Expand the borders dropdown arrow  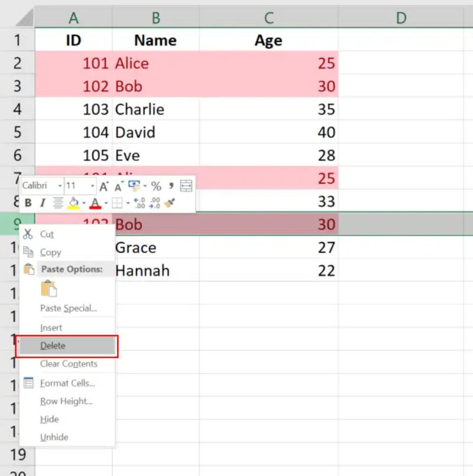[127, 203]
